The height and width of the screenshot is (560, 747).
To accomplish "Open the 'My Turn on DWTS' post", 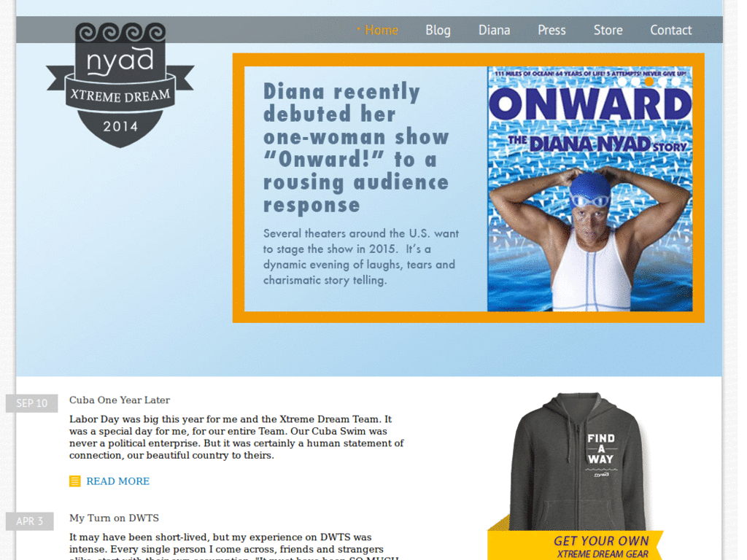I will click(115, 518).
